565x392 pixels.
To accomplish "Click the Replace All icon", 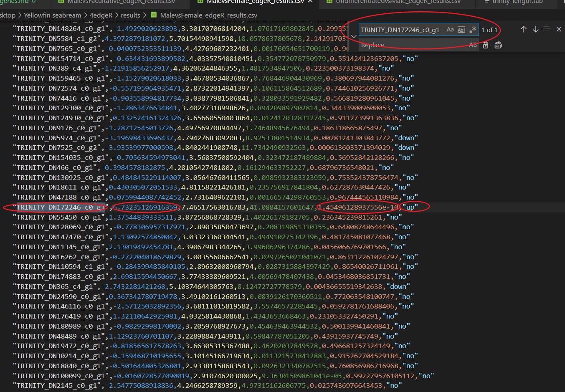I will pyautogui.click(x=498, y=45).
